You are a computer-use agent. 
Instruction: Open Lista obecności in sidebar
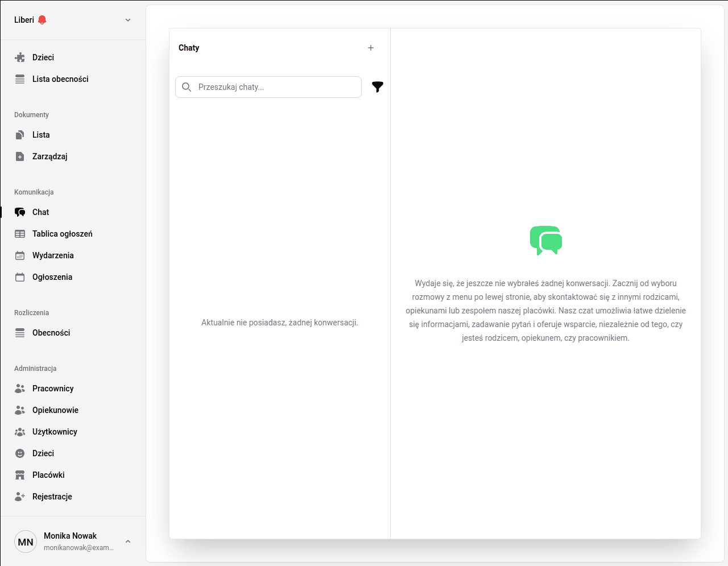click(x=60, y=79)
